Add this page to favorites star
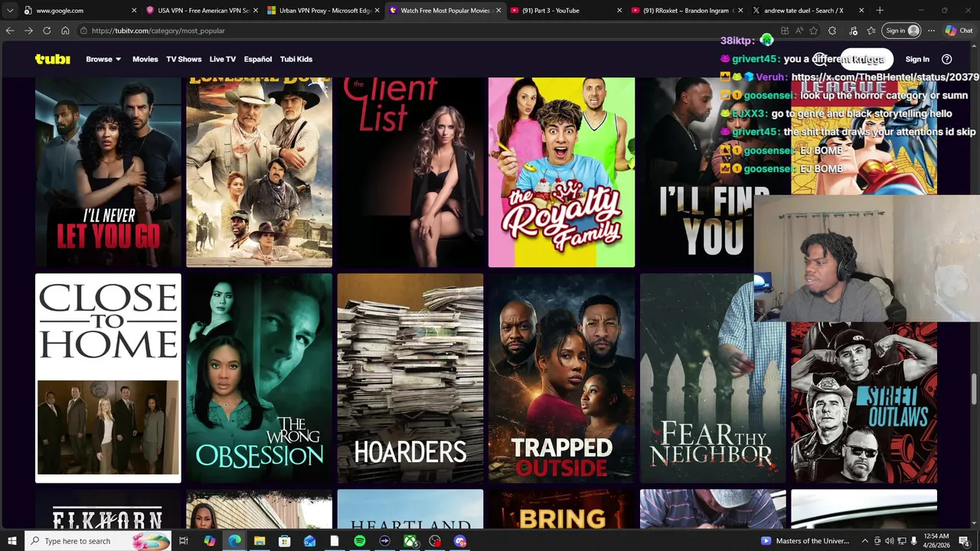The image size is (980, 551). (813, 31)
